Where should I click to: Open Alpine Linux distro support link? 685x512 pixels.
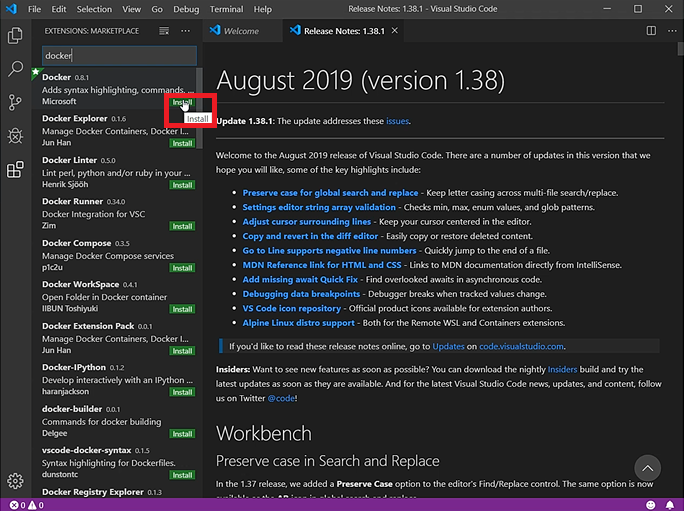pyautogui.click(x=299, y=323)
